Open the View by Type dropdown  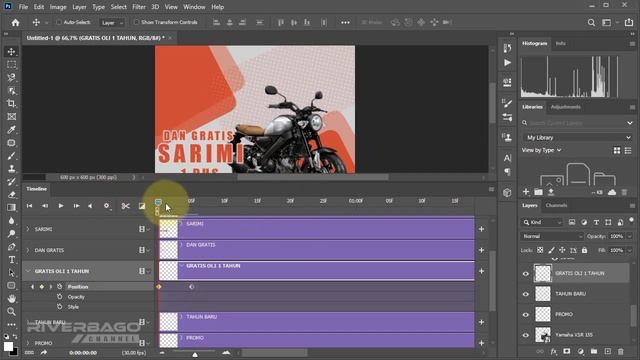coord(542,150)
